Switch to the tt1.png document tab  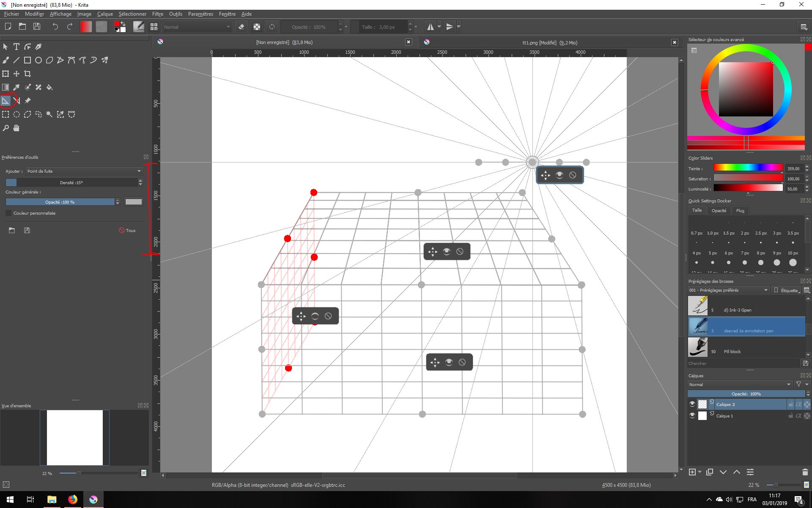pos(549,42)
